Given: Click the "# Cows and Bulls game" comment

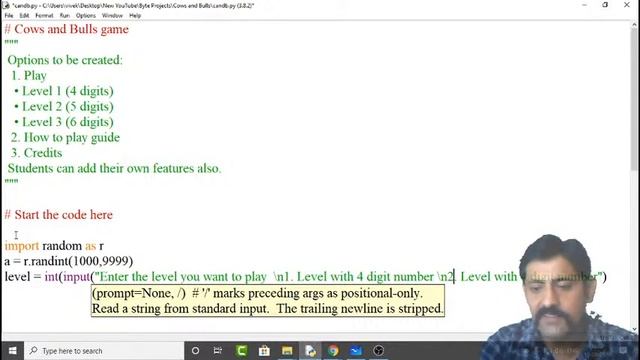Looking at the screenshot, I should pos(67,29).
